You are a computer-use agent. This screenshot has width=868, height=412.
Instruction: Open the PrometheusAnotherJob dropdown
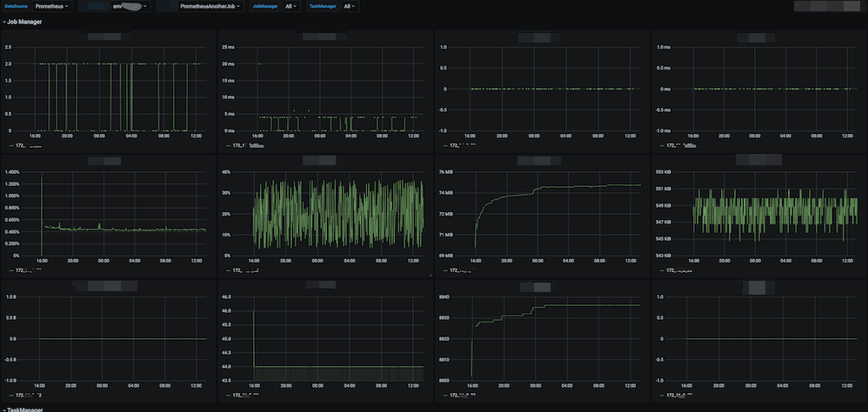tap(212, 6)
